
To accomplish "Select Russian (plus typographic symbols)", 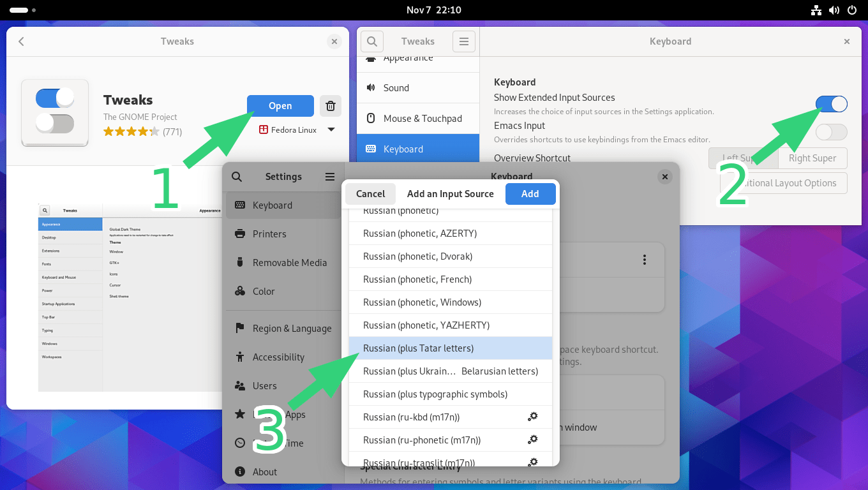I will click(x=451, y=394).
